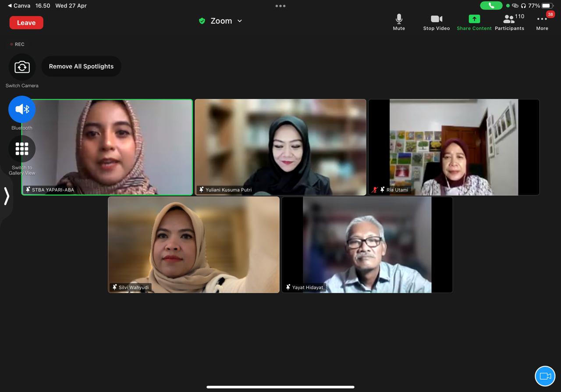Click the Silvi Wahyudi name label
The image size is (561, 392).
134,288
